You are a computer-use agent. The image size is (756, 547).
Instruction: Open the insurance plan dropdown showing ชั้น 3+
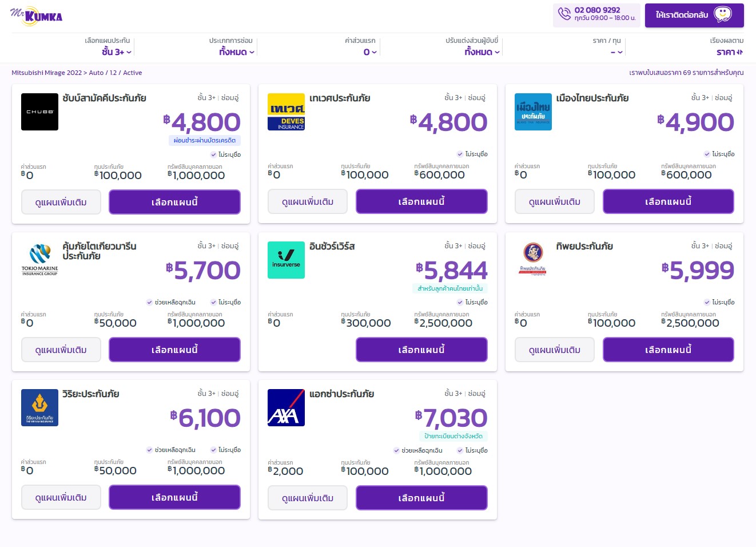coord(117,52)
